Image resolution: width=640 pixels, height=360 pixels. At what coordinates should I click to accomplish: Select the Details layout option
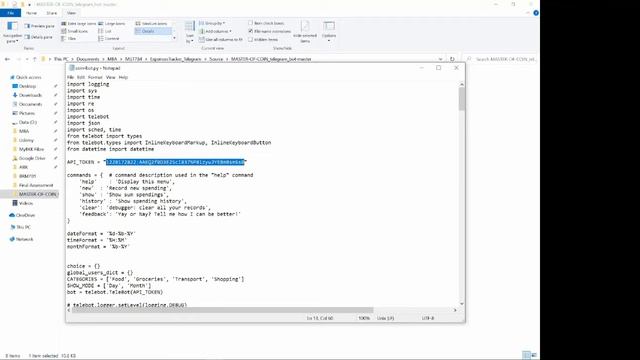[x=153, y=31]
